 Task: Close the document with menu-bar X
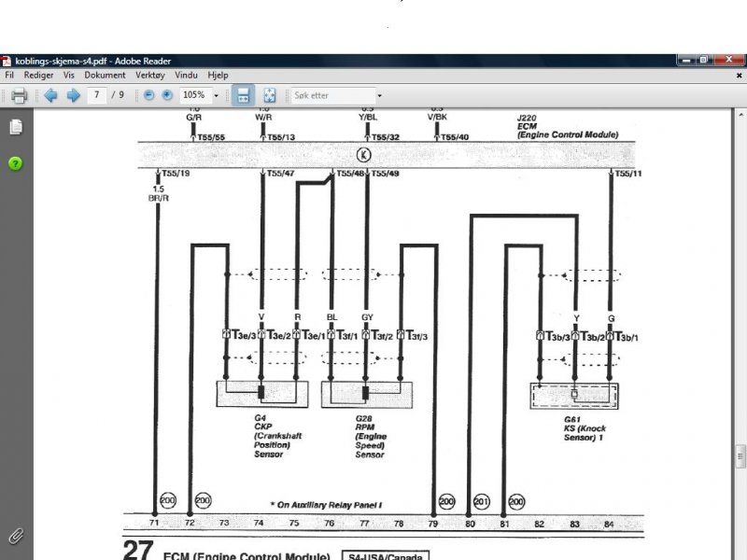click(740, 75)
